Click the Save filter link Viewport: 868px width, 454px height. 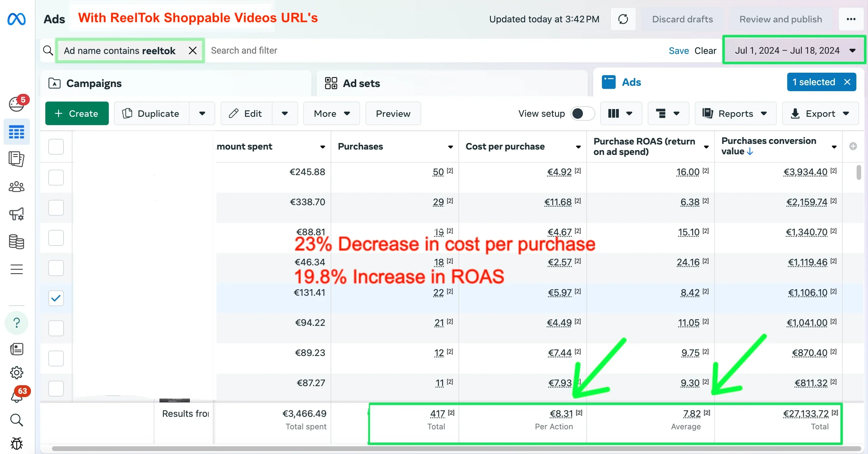pyautogui.click(x=678, y=51)
